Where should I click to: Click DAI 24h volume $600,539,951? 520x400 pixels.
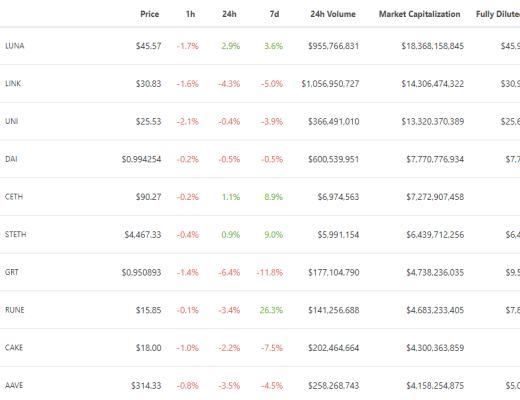point(333,159)
